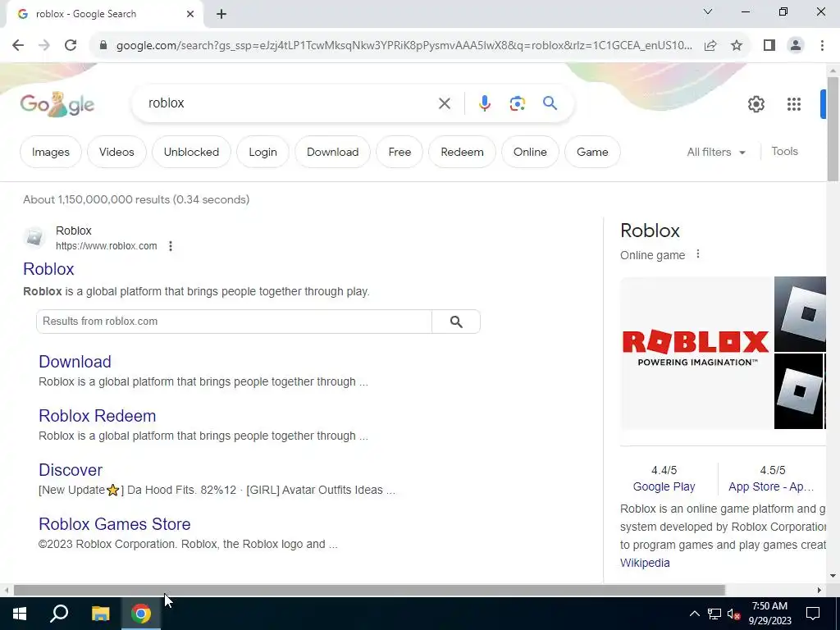Filter results by Images
This screenshot has height=630, width=840.
coord(51,152)
